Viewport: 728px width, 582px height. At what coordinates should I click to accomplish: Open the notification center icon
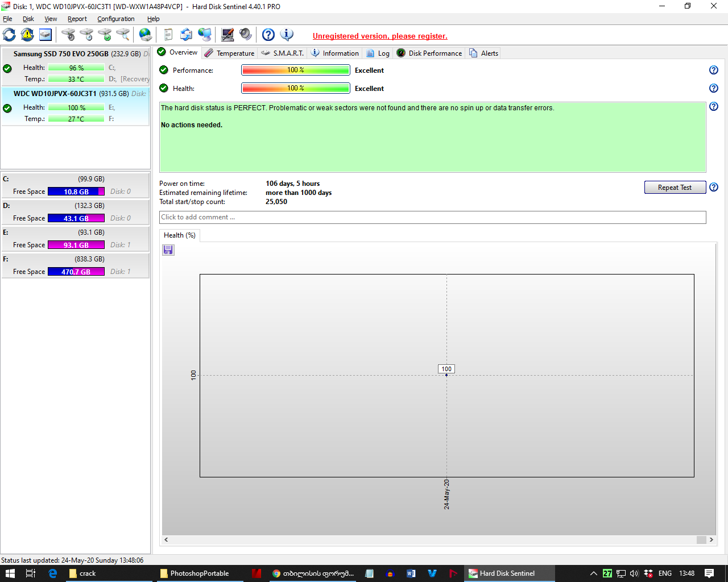pos(709,573)
